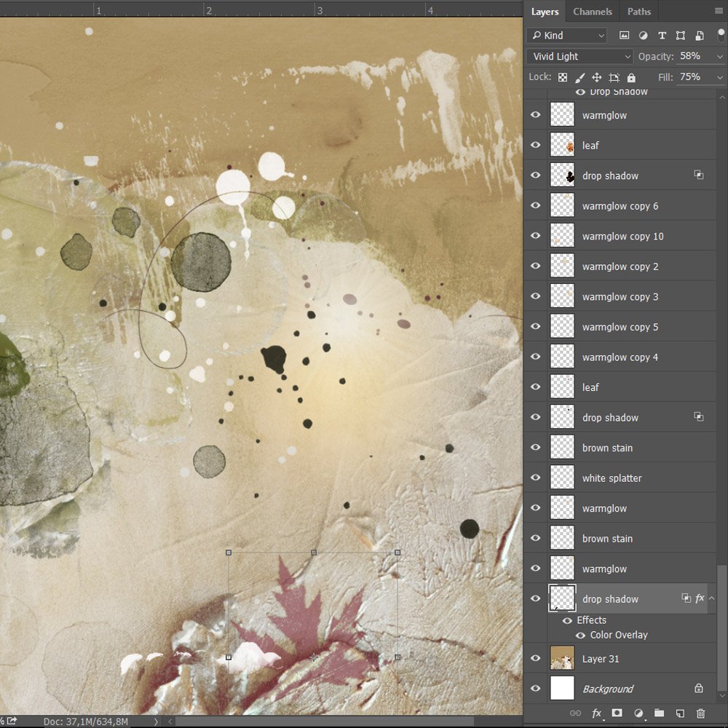The width and height of the screenshot is (728, 728).
Task: Toggle visibility of Color Overlay effect
Action: click(580, 635)
